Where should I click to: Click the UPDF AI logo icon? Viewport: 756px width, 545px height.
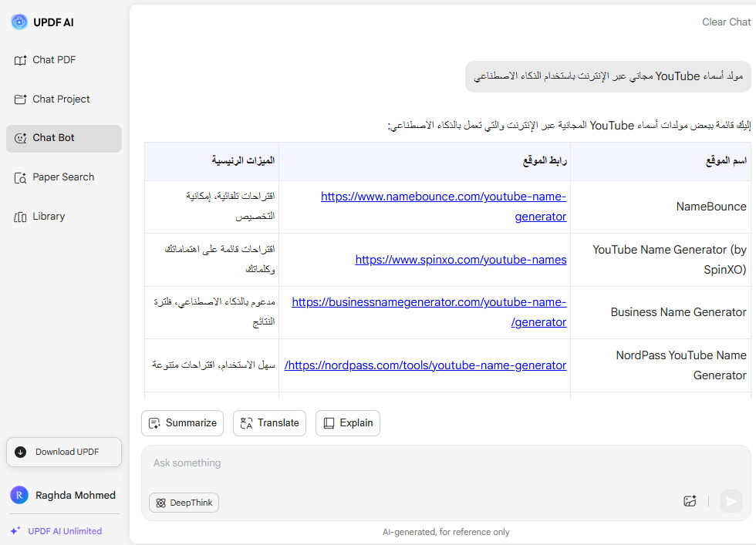pyautogui.click(x=19, y=22)
